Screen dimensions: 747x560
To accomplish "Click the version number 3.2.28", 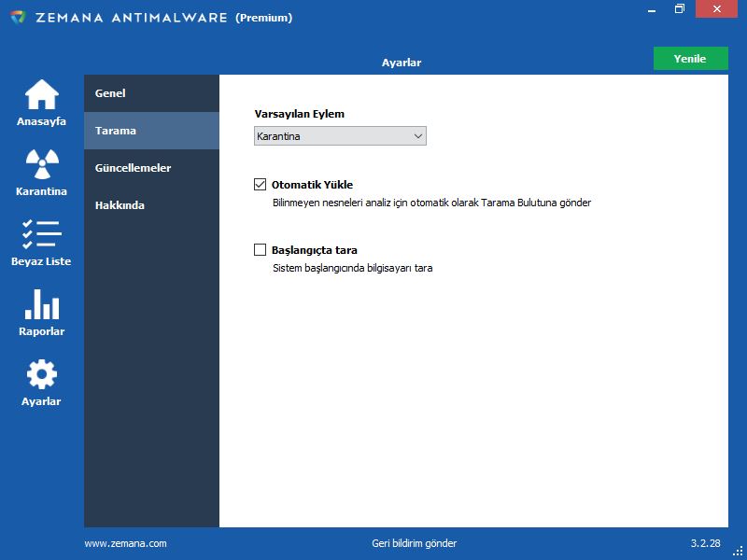I will point(706,543).
